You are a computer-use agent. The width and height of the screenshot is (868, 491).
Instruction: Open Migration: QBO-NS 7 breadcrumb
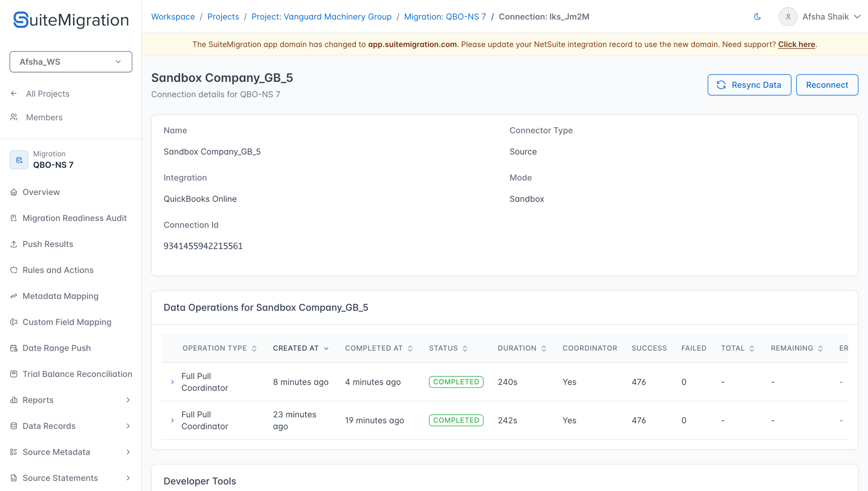tap(445, 16)
